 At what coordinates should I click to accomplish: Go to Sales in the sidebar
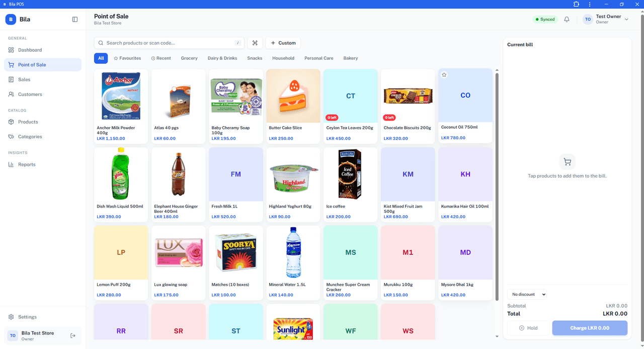tap(43, 79)
